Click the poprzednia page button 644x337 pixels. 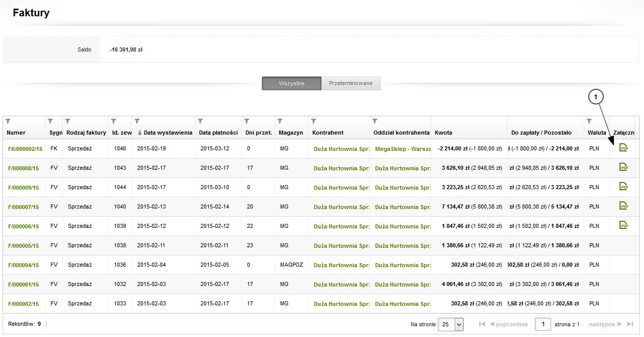click(508, 324)
